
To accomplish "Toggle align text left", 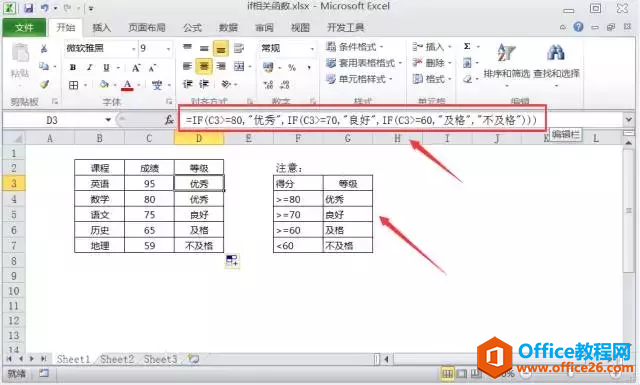I will coord(187,66).
